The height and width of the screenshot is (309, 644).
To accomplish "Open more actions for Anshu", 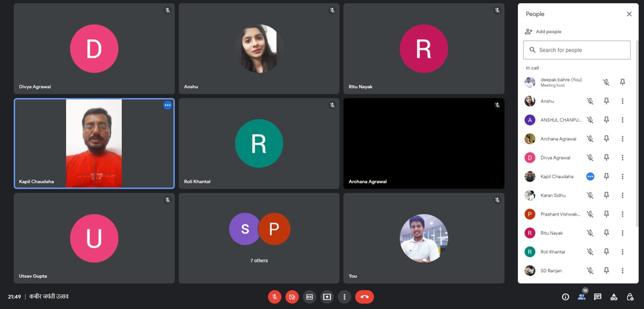I will [x=623, y=101].
